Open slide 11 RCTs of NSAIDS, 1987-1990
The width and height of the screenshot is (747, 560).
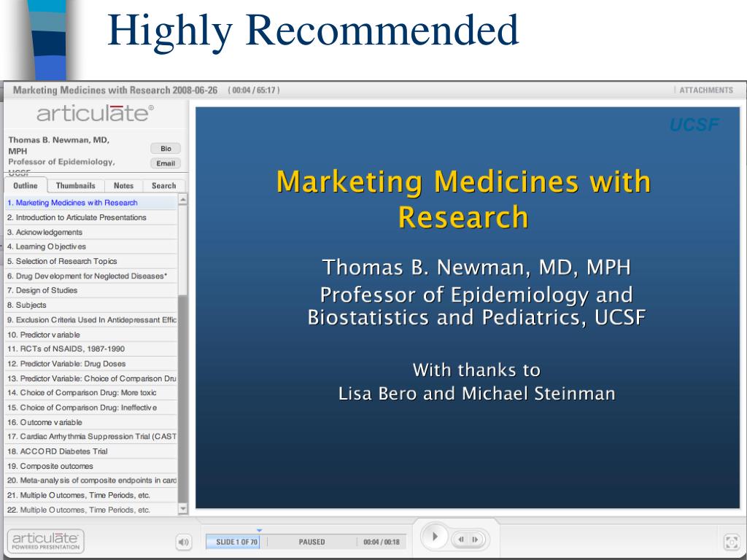coord(91,349)
